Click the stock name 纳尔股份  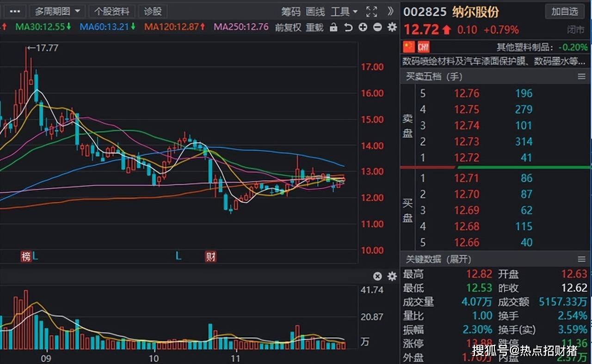click(x=475, y=12)
